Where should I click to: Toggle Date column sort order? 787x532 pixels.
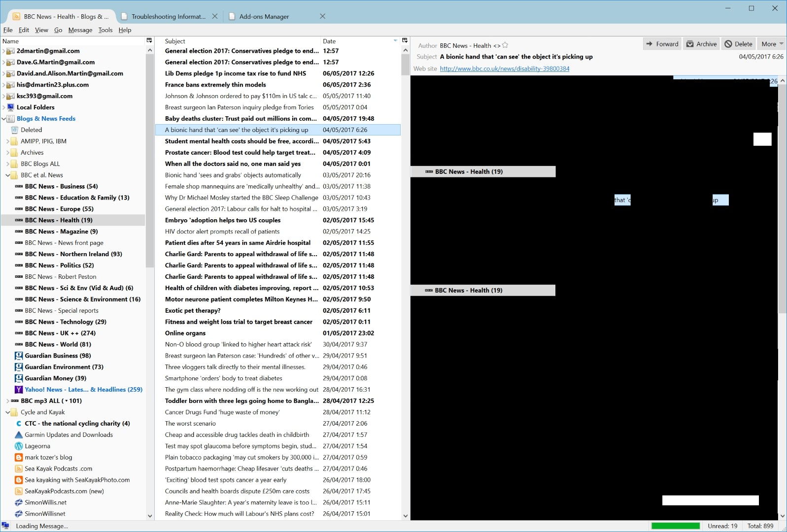tap(359, 41)
